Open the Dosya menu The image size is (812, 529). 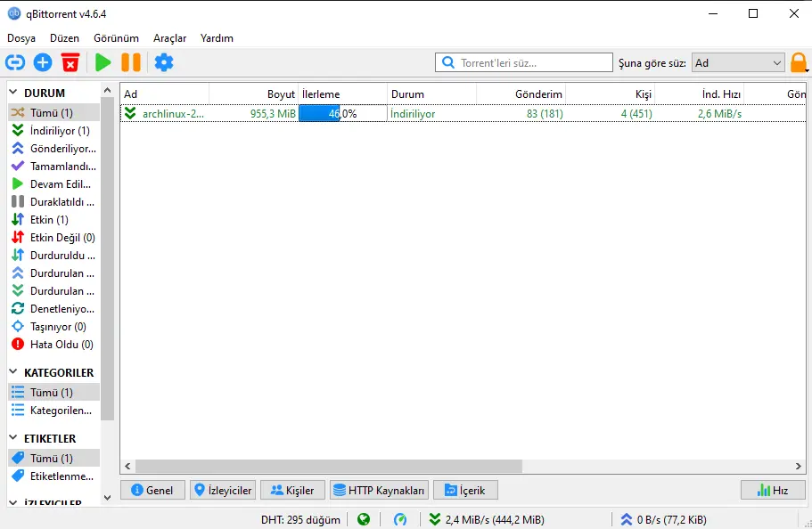click(x=21, y=38)
